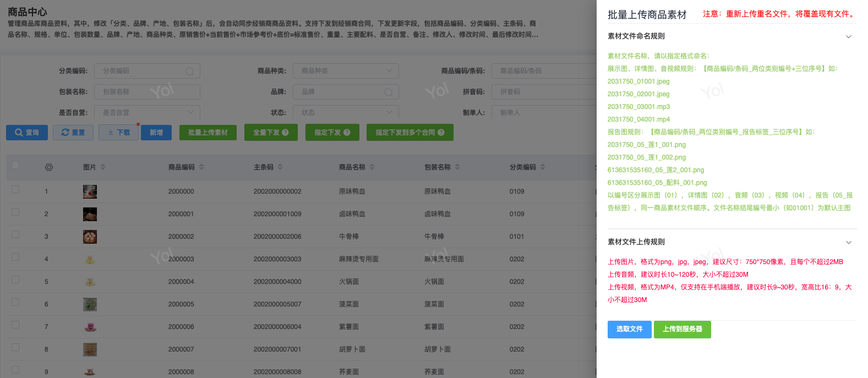The width and height of the screenshot is (868, 378).
Task: Open the 原味鸭血 product thumbnail
Action: (90, 191)
